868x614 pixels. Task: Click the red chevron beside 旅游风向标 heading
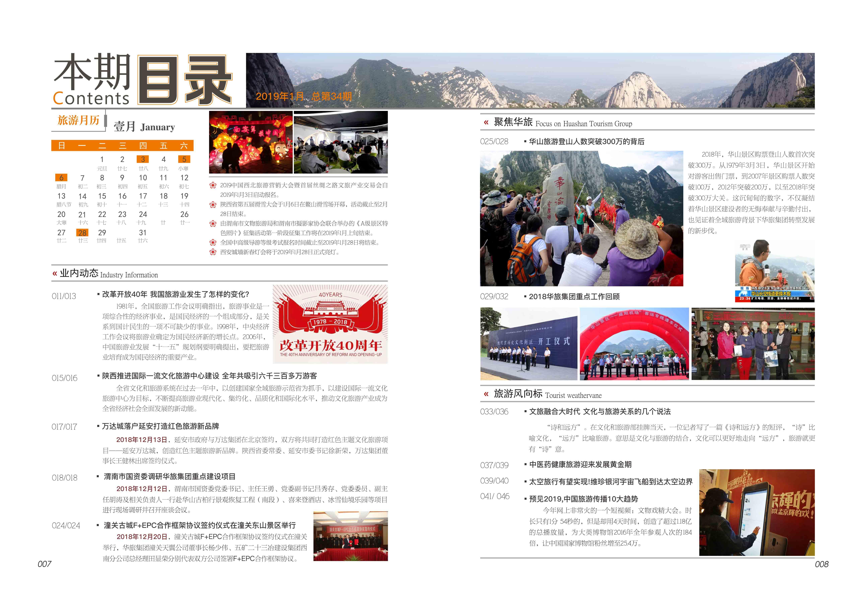(x=486, y=394)
